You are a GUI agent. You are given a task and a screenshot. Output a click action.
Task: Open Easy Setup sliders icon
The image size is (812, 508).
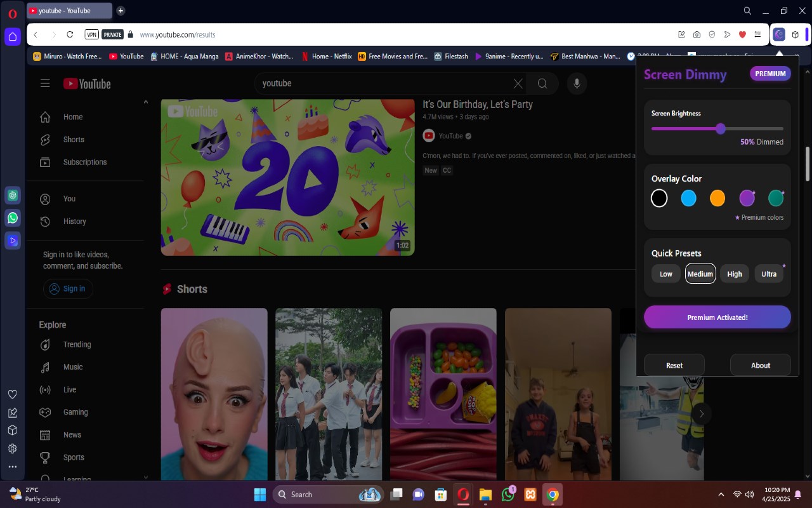tap(757, 34)
